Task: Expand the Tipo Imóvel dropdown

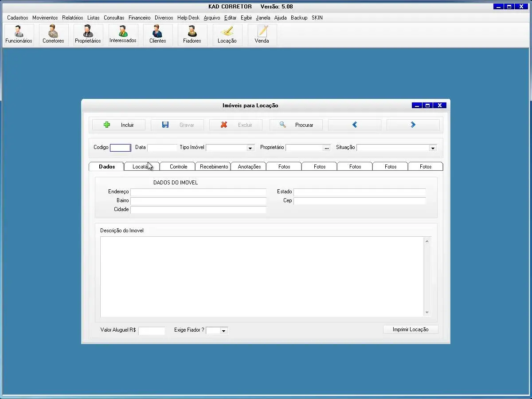Action: point(250,148)
